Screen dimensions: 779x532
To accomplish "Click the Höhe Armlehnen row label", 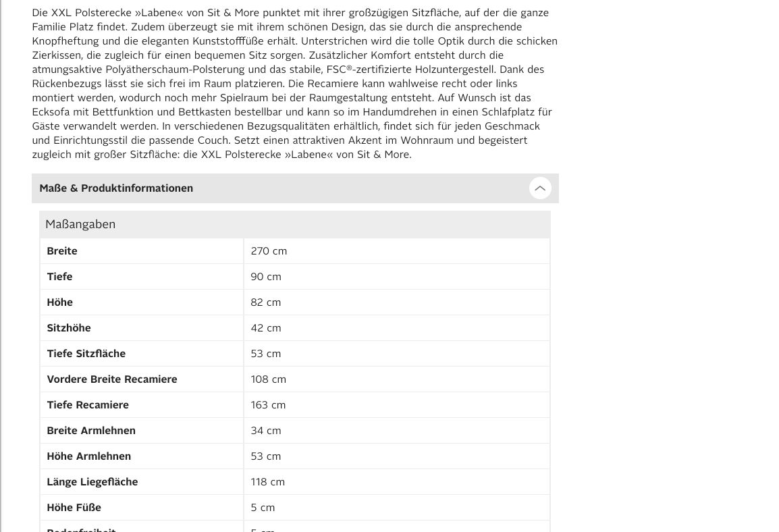I will [x=89, y=456].
